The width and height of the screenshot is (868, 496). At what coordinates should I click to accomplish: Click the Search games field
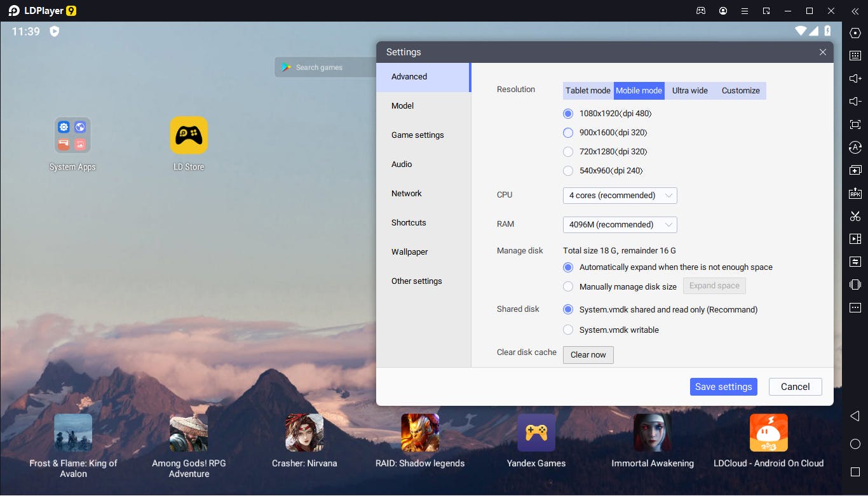(325, 67)
